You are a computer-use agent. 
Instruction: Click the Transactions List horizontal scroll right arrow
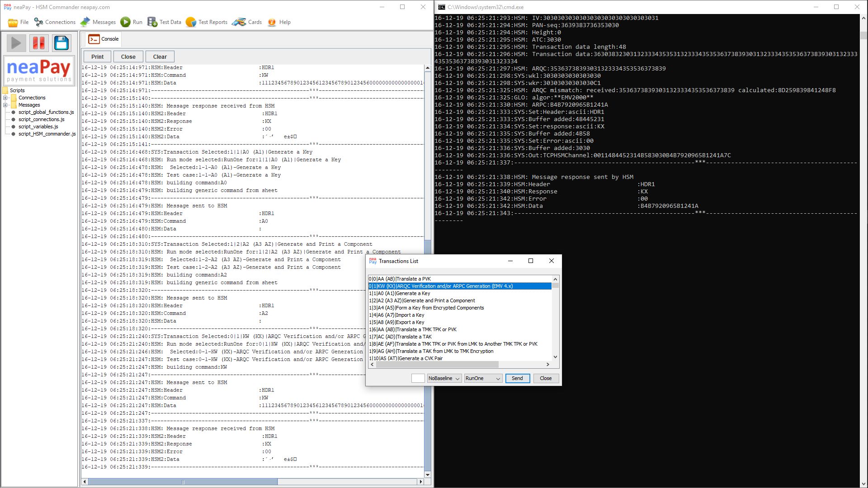coord(548,364)
